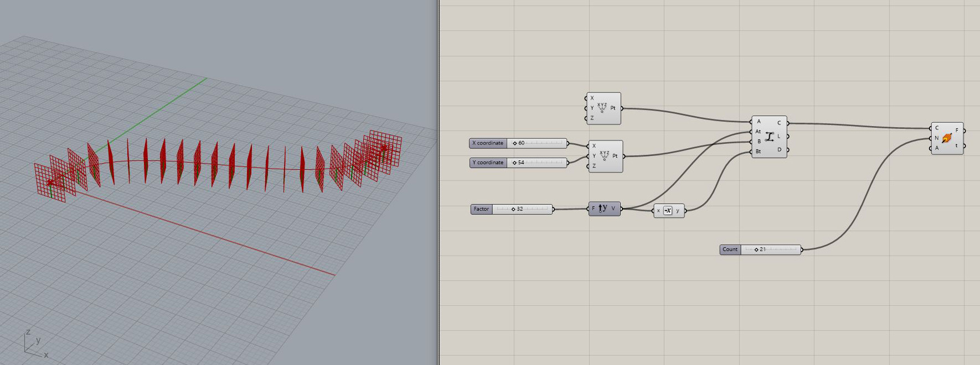
Task: Click the Factor slider grip at 32
Action: click(513, 209)
